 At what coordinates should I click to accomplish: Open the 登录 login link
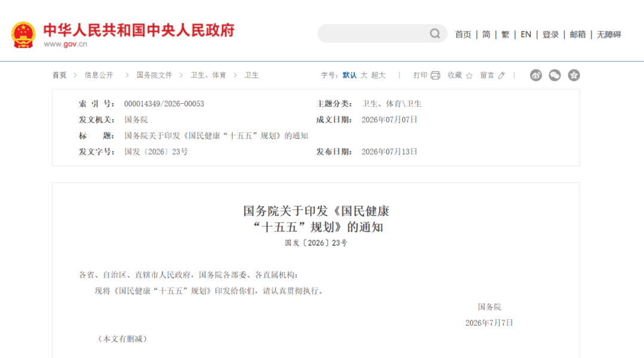pos(550,35)
